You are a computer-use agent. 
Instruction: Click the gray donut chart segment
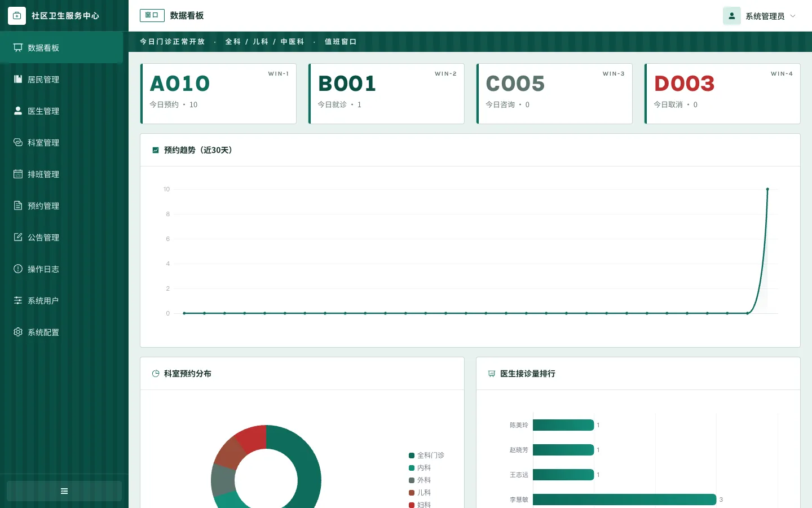[x=222, y=479]
